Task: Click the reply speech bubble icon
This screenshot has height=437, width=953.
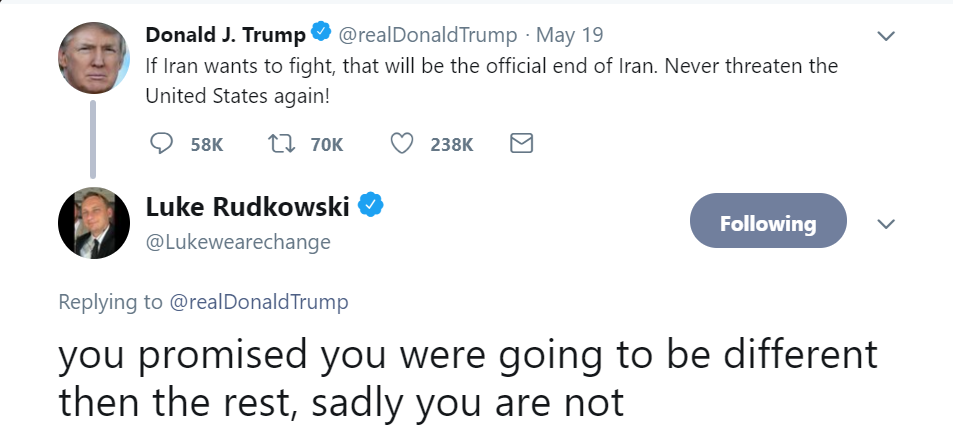Action: coord(161,145)
